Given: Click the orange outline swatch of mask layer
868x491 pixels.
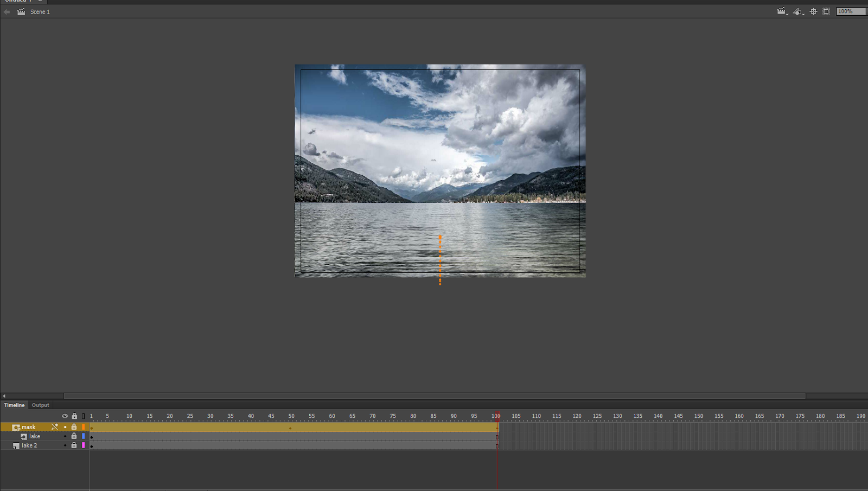Looking at the screenshot, I should tap(84, 427).
